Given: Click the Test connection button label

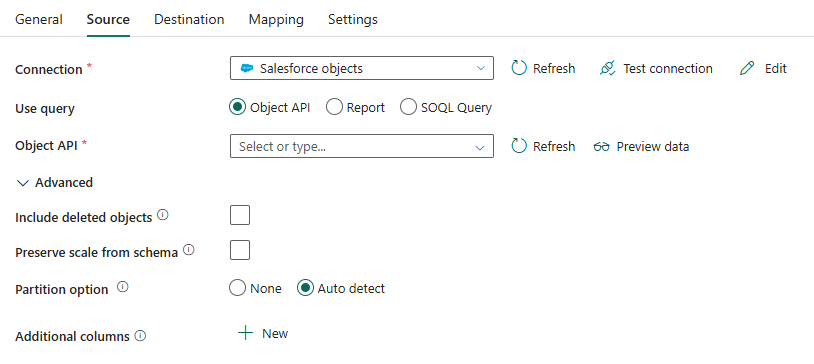Looking at the screenshot, I should point(668,69).
